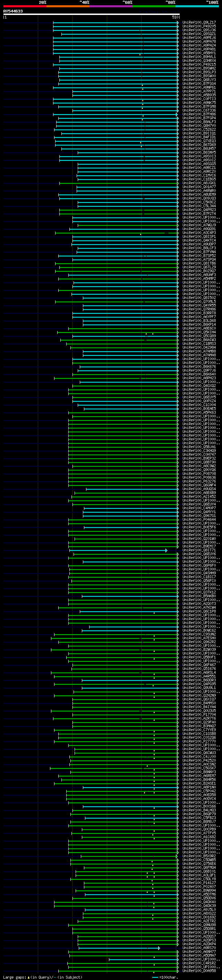Open hit UniRef100_B6SNV5
Viewport: 222px width, 980px height.
[199, 153]
